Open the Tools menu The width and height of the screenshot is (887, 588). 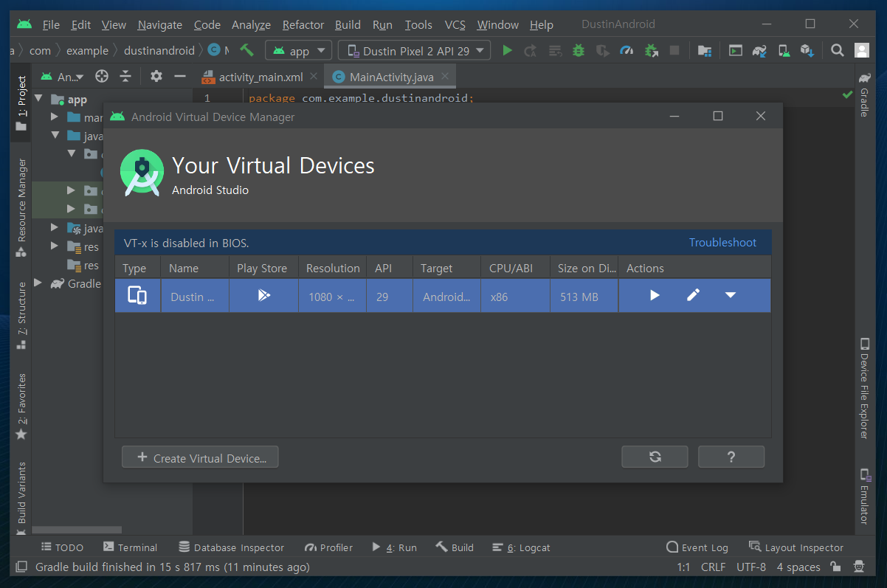coord(418,24)
